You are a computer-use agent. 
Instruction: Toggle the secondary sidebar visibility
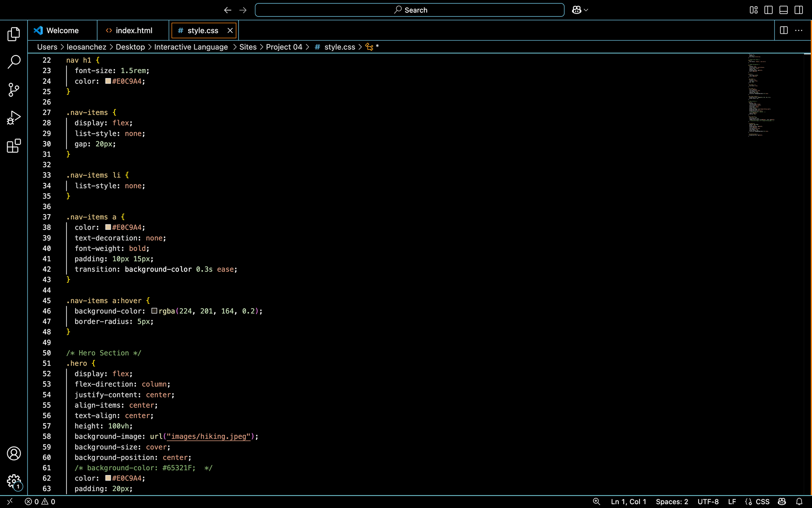pyautogui.click(x=798, y=10)
